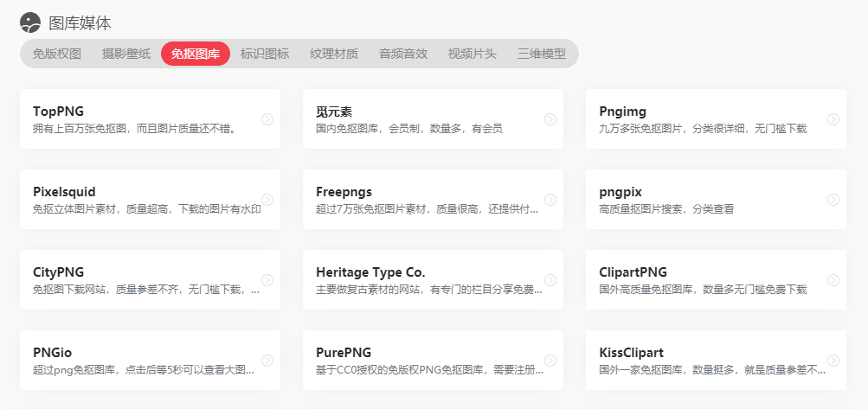Click description starting 超过png免抠图库
The width and height of the screenshot is (868, 409).
point(144,370)
